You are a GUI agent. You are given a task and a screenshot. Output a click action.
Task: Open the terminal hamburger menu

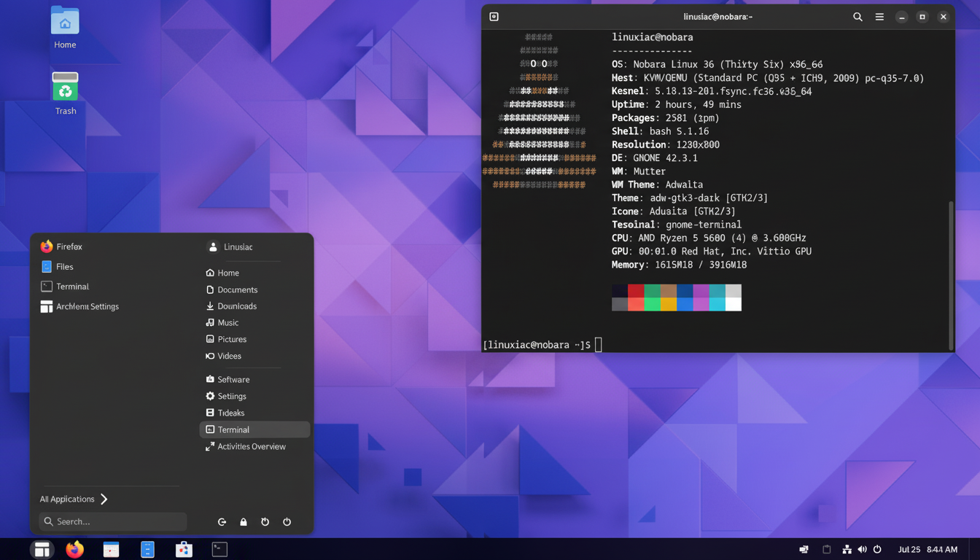coord(879,16)
